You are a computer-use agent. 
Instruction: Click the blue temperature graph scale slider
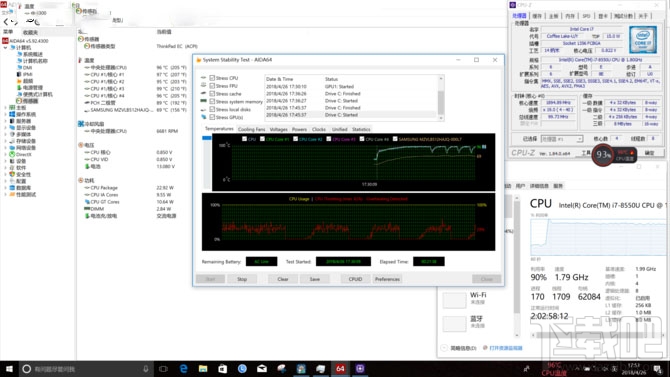(207, 138)
